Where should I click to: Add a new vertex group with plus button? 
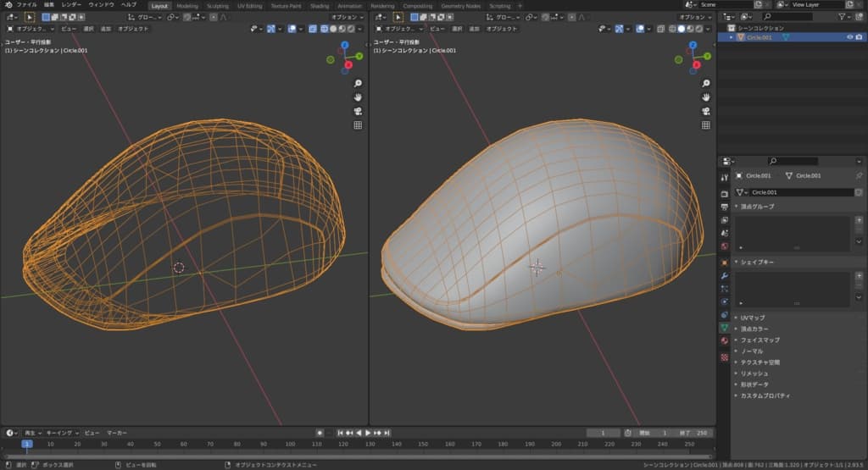click(x=859, y=220)
